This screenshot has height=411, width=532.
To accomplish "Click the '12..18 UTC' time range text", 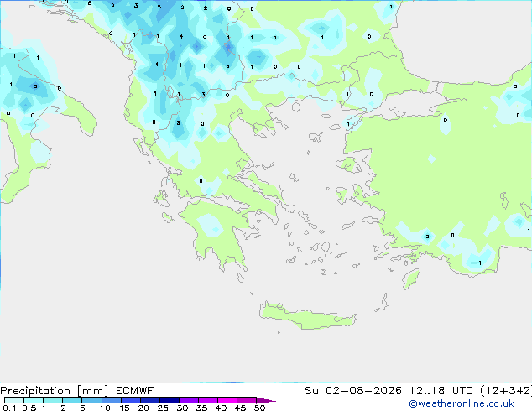I will (x=441, y=391).
